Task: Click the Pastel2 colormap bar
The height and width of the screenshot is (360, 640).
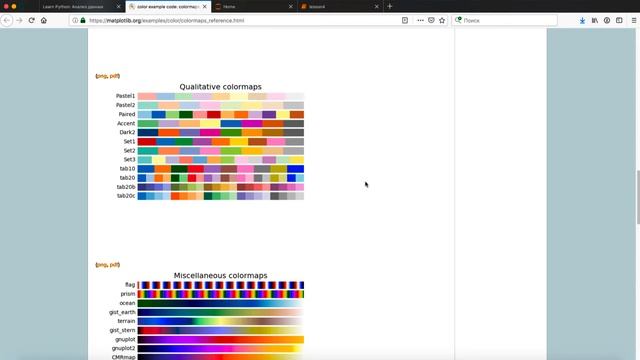Action: point(220,105)
